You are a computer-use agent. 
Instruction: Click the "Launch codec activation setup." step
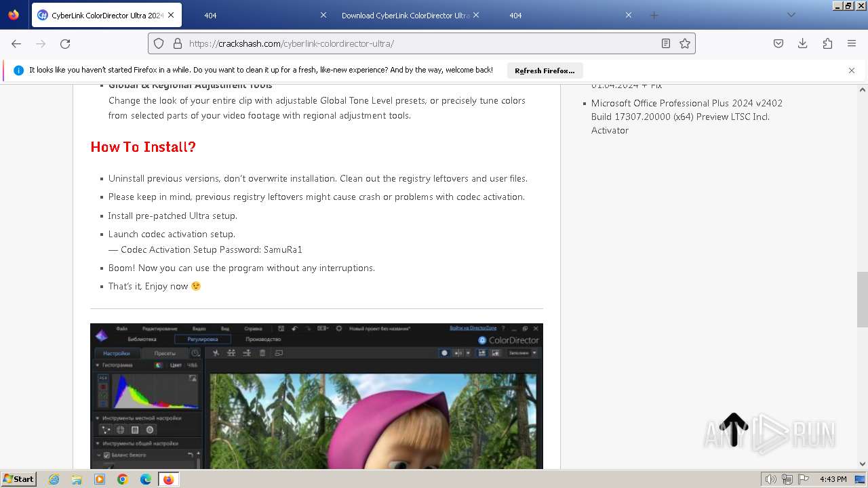pyautogui.click(x=172, y=234)
